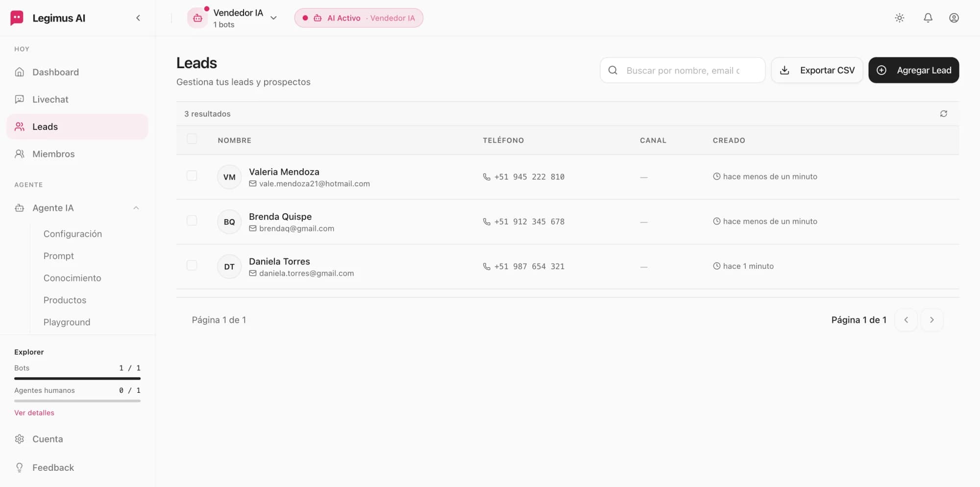Toggle the light/dark theme sun icon

900,18
